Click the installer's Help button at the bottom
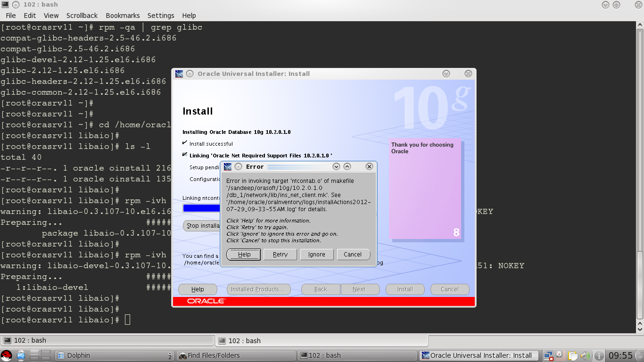This screenshot has height=362, width=644. click(x=198, y=289)
